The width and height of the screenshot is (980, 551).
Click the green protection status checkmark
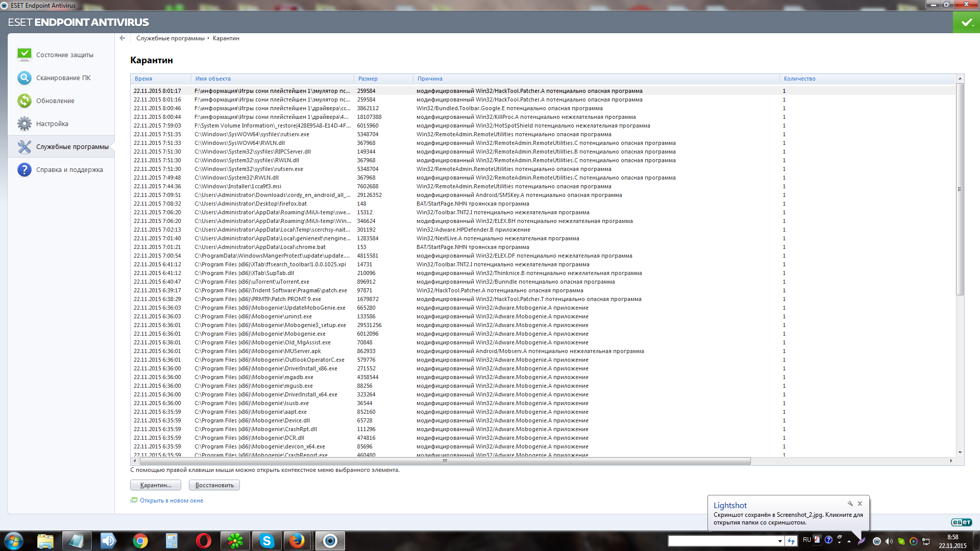pyautogui.click(x=966, y=22)
